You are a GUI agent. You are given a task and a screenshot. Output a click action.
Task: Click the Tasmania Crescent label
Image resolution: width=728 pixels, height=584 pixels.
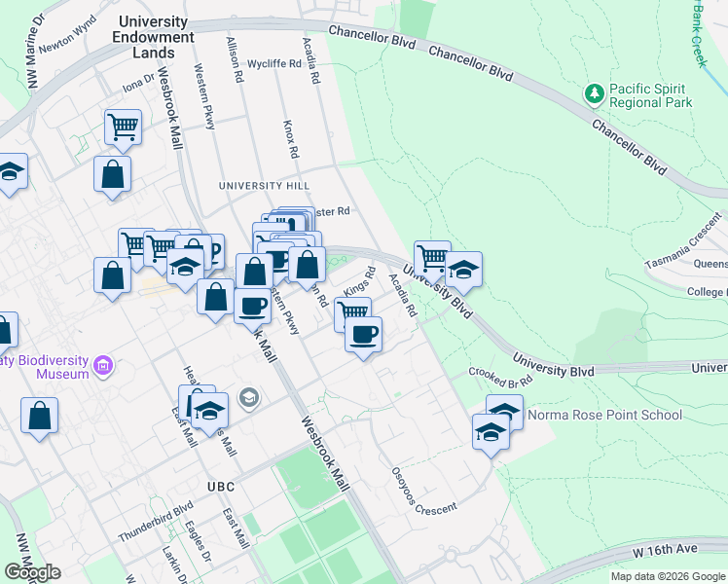(684, 241)
